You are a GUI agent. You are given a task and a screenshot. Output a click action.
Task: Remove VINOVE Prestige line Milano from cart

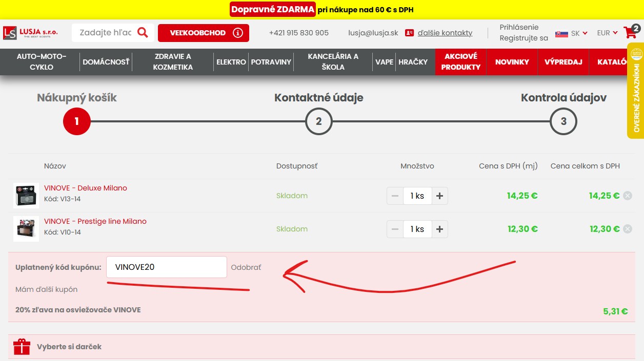coord(627,229)
